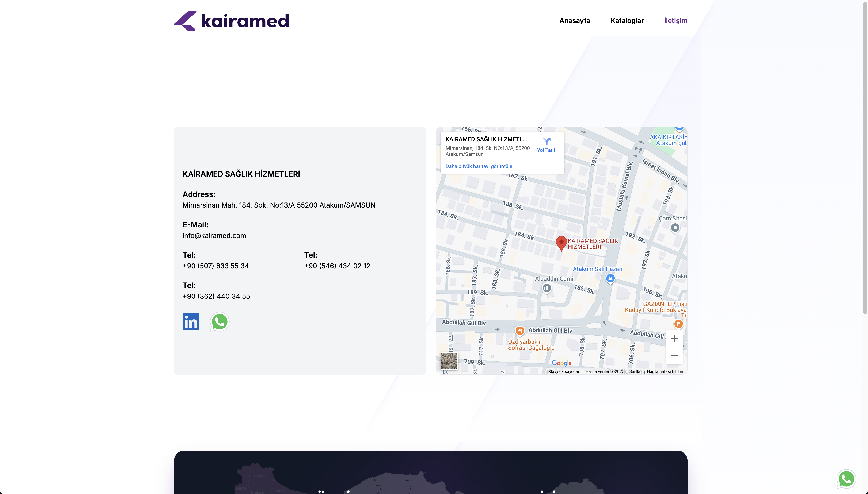Screen dimensions: 868x494
Task: Go to Anasayfa in navigation
Action: 574,21
